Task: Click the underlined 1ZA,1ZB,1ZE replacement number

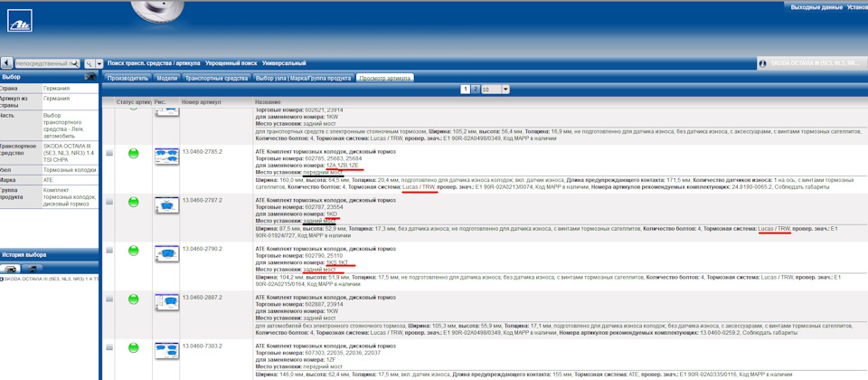Action: click(343, 166)
